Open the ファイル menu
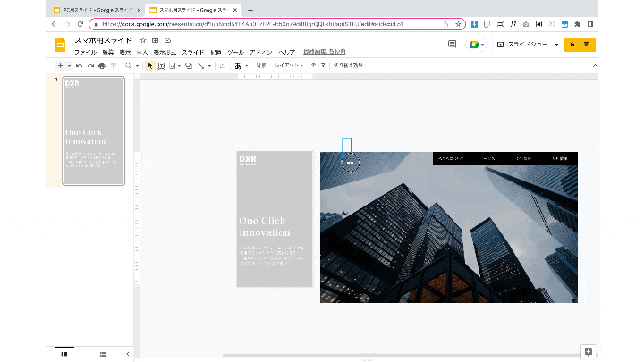The image size is (644, 362). [85, 53]
